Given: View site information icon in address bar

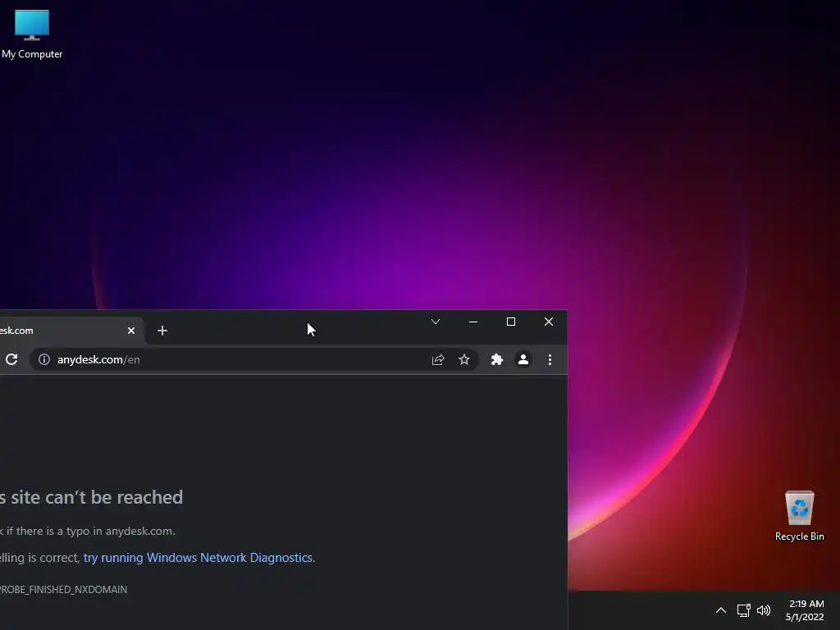Looking at the screenshot, I should tap(44, 359).
